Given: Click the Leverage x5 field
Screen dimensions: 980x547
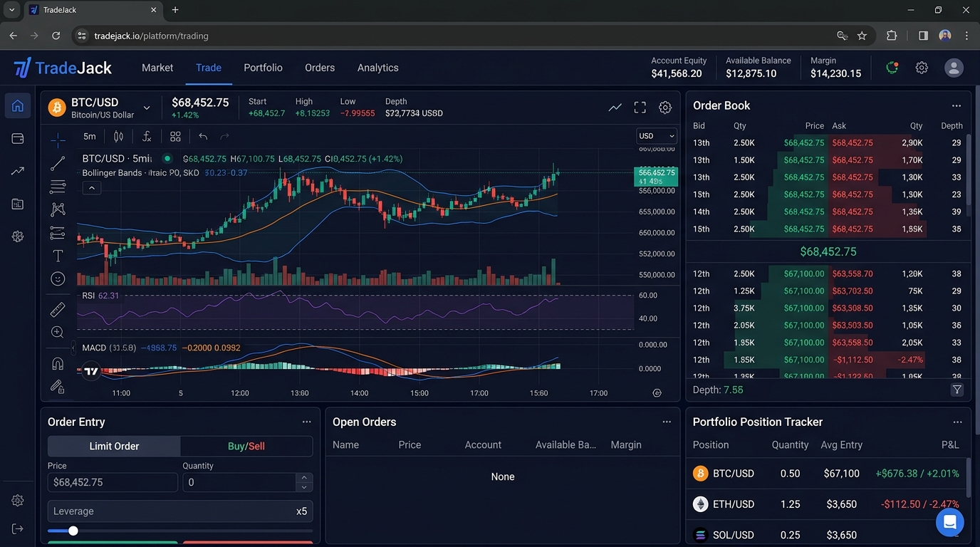Looking at the screenshot, I should [x=180, y=511].
